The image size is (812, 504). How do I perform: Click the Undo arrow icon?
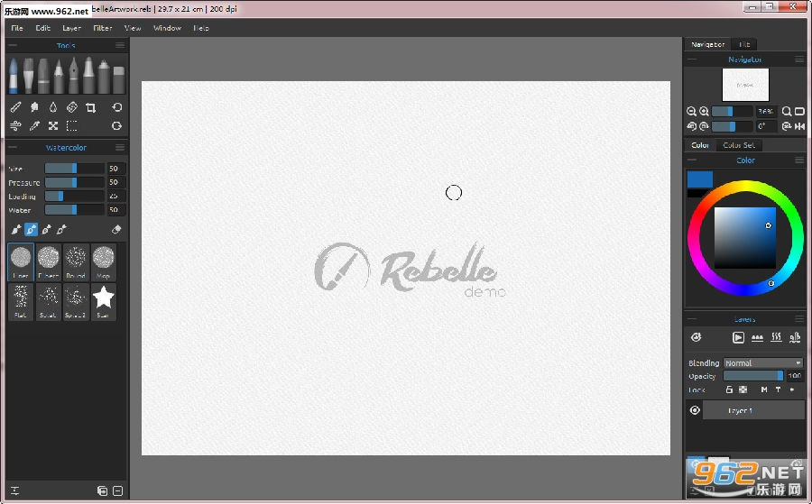coord(117,107)
